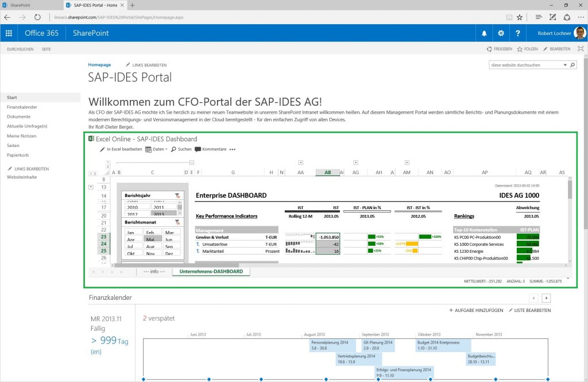This screenshot has width=588, height=382.
Task: Open SharePoint settings via the gear icon
Action: (500, 33)
